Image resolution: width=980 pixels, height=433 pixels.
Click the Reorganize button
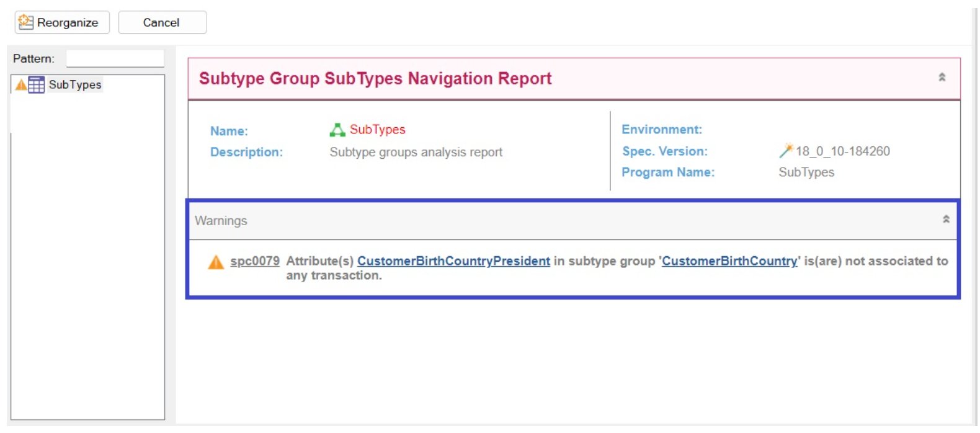click(62, 22)
